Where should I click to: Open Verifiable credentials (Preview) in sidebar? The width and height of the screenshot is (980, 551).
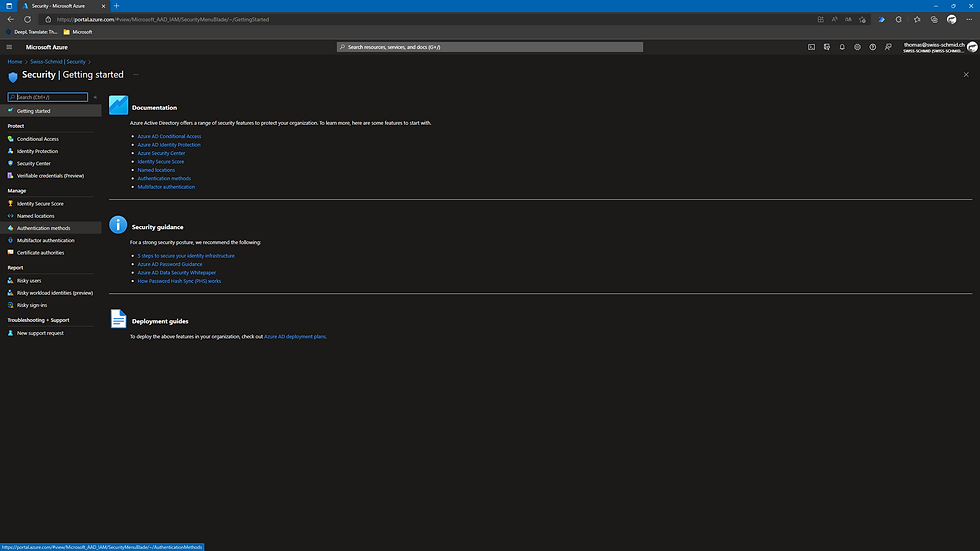(x=51, y=176)
